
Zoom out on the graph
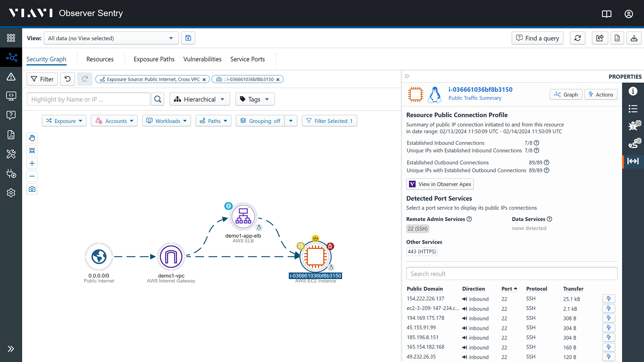32,176
